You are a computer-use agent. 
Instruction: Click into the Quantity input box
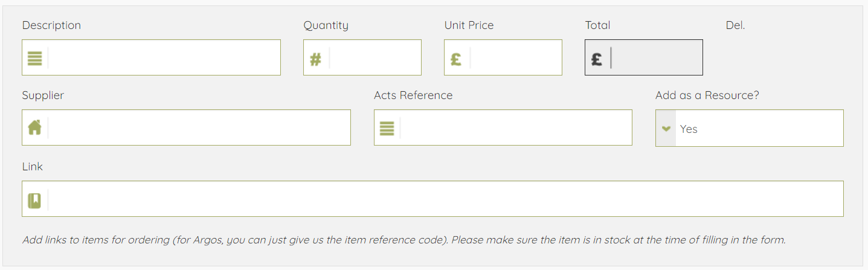pyautogui.click(x=375, y=58)
